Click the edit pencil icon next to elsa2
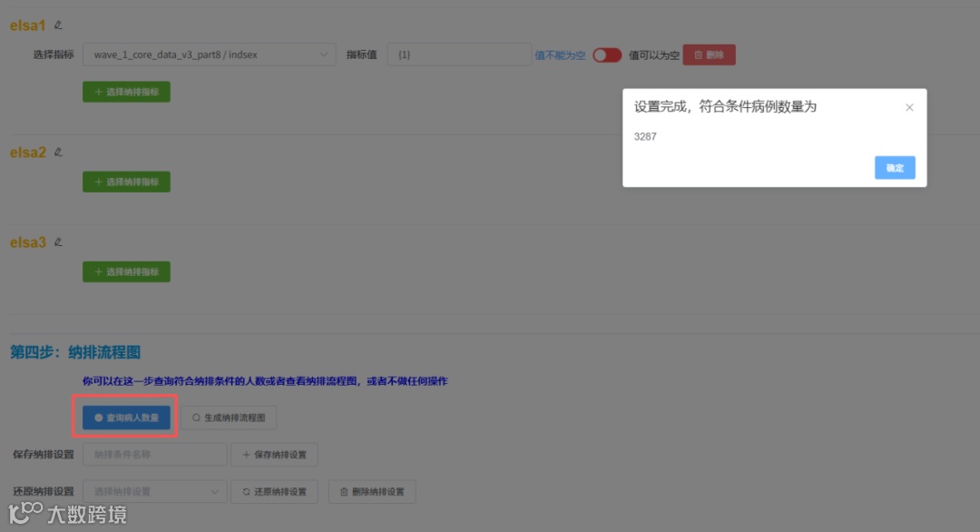Image resolution: width=980 pixels, height=532 pixels. pyautogui.click(x=58, y=152)
